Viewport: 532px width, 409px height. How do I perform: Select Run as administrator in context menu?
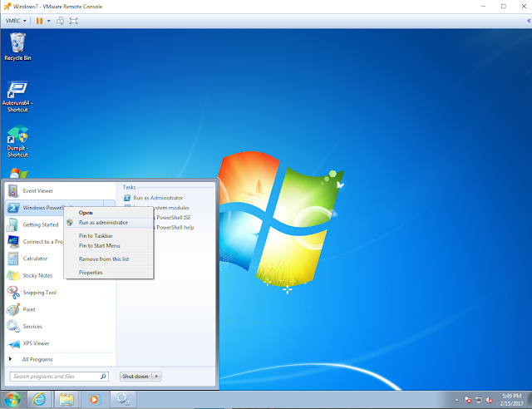click(109, 223)
